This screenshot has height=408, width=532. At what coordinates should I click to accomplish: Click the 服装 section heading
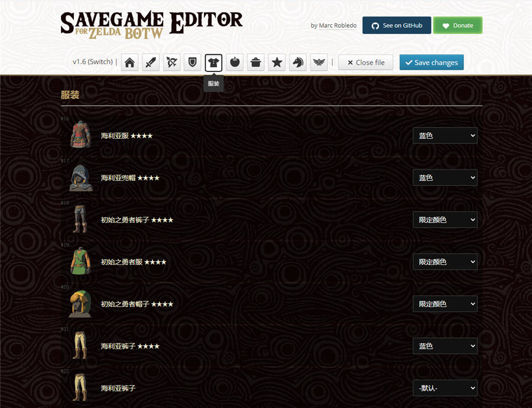pyautogui.click(x=70, y=95)
